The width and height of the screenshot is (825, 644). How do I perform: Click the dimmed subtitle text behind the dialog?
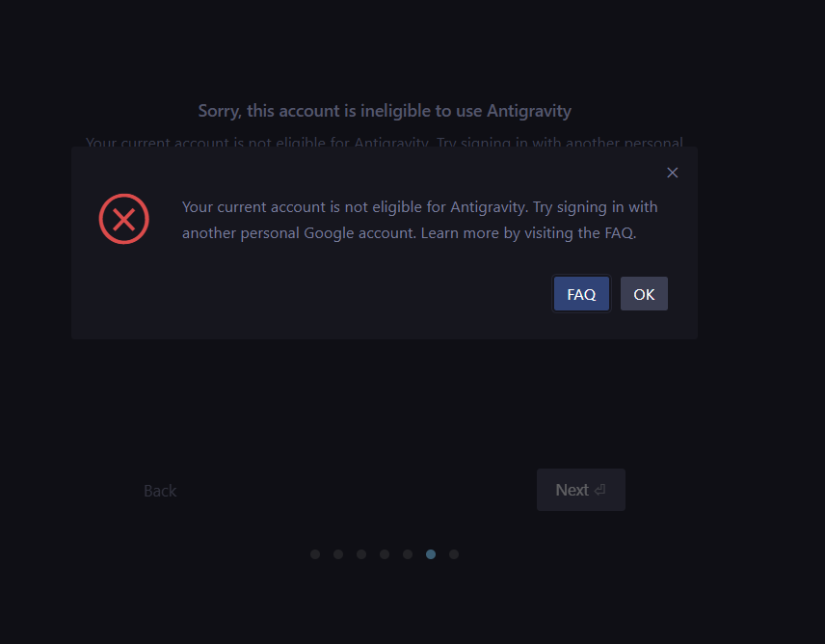tap(385, 142)
